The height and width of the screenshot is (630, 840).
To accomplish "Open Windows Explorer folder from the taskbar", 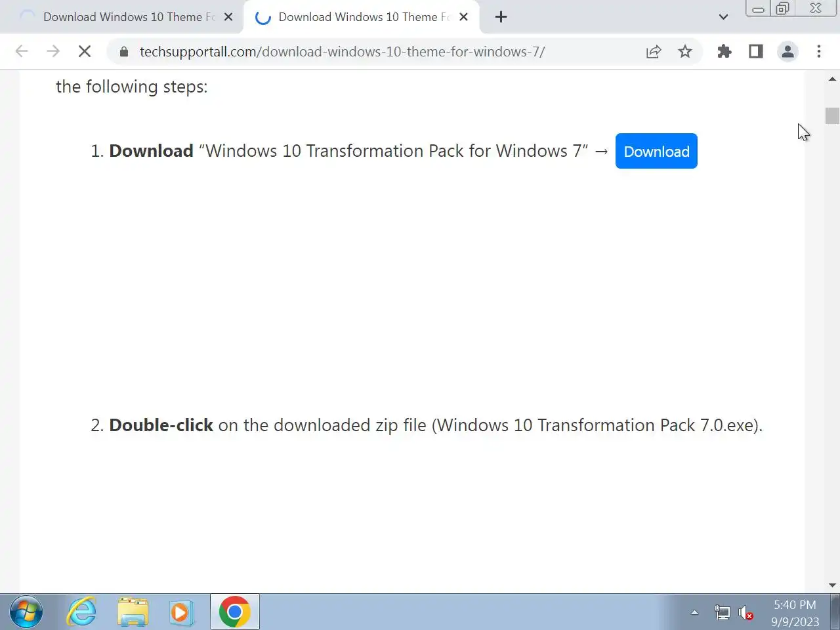I will [x=133, y=612].
